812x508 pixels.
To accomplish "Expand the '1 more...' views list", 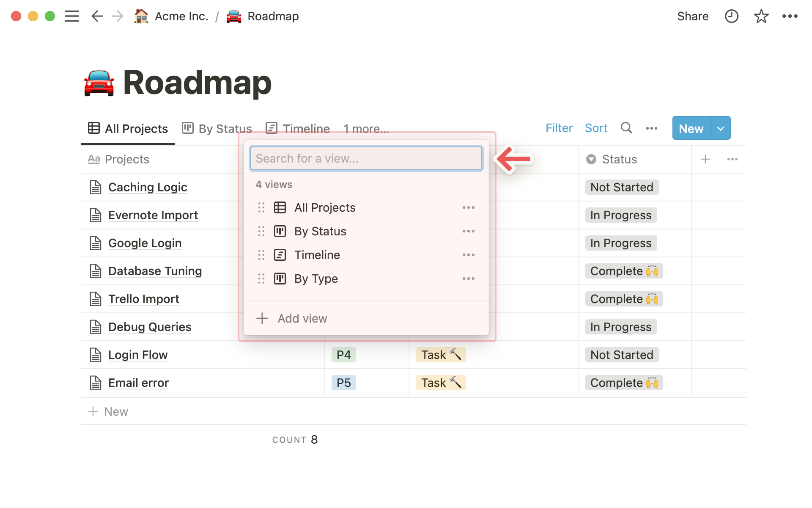I will [x=366, y=129].
